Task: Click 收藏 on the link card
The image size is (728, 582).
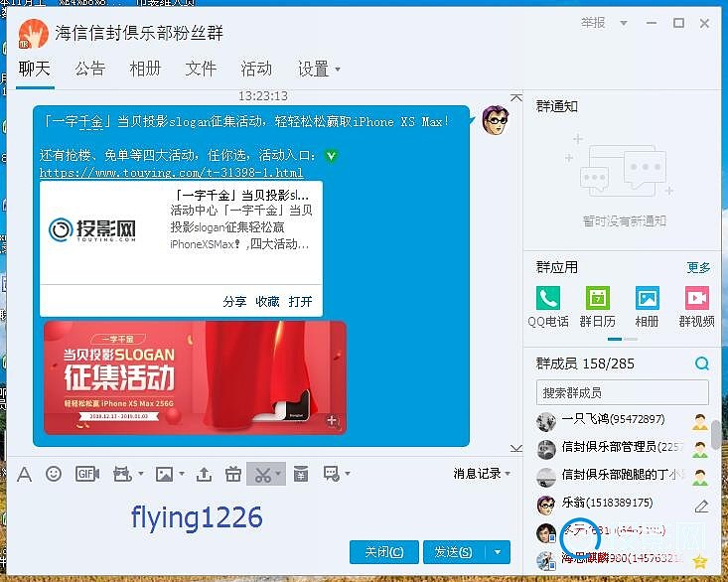Action: tap(267, 302)
